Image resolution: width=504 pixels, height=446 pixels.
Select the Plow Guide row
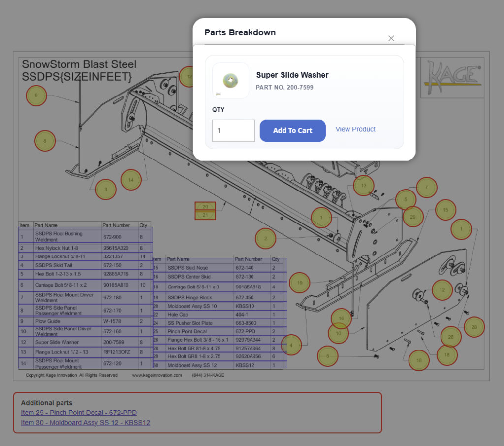click(85, 321)
